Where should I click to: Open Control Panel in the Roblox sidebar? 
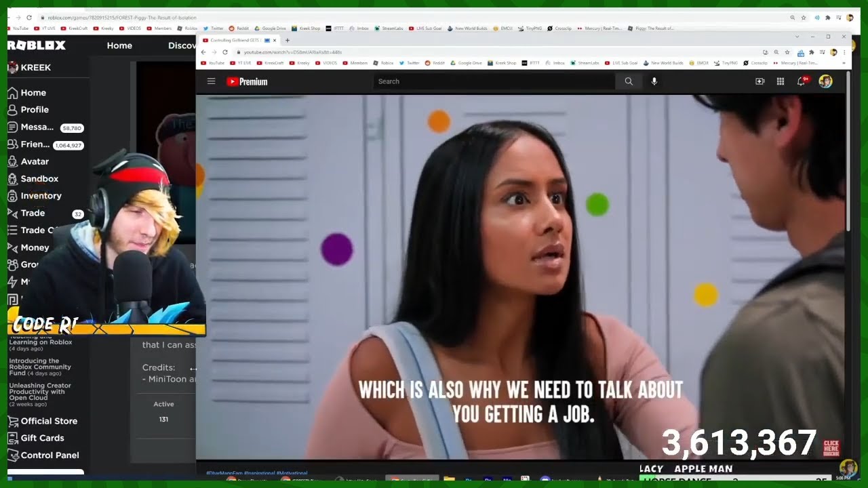(x=43, y=455)
